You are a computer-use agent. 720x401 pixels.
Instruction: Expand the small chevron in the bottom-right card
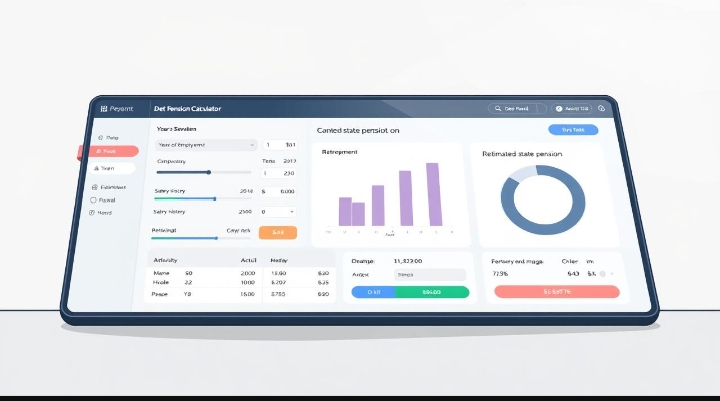tap(612, 273)
